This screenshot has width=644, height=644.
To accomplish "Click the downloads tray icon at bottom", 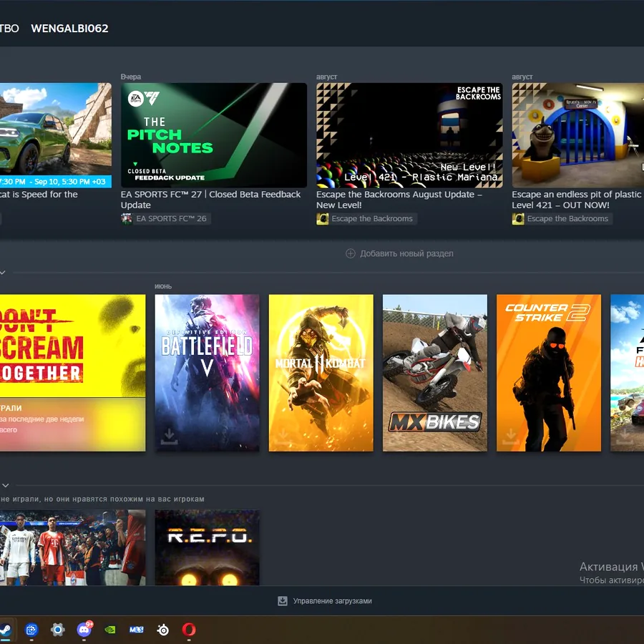I will coord(283,601).
